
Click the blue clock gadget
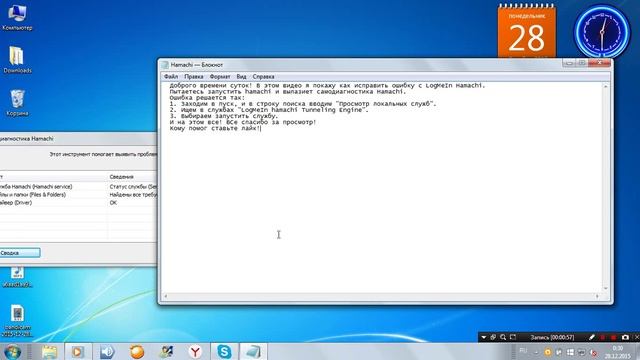click(602, 32)
